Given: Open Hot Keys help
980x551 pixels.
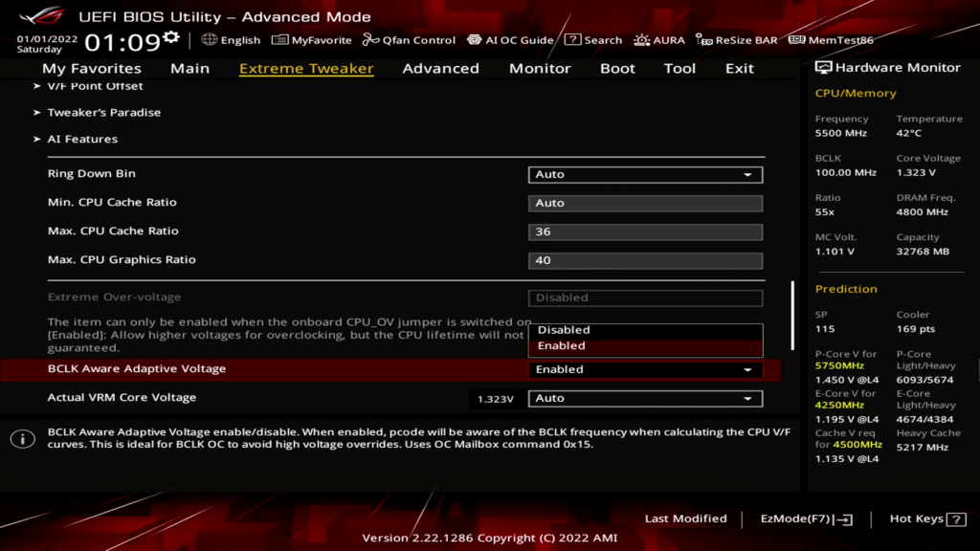Looking at the screenshot, I should pos(927,519).
